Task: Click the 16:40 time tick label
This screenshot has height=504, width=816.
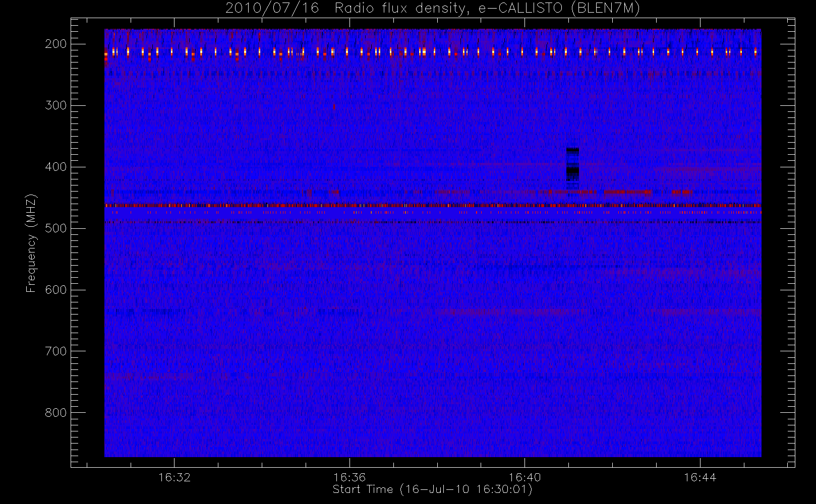Action: tap(524, 477)
